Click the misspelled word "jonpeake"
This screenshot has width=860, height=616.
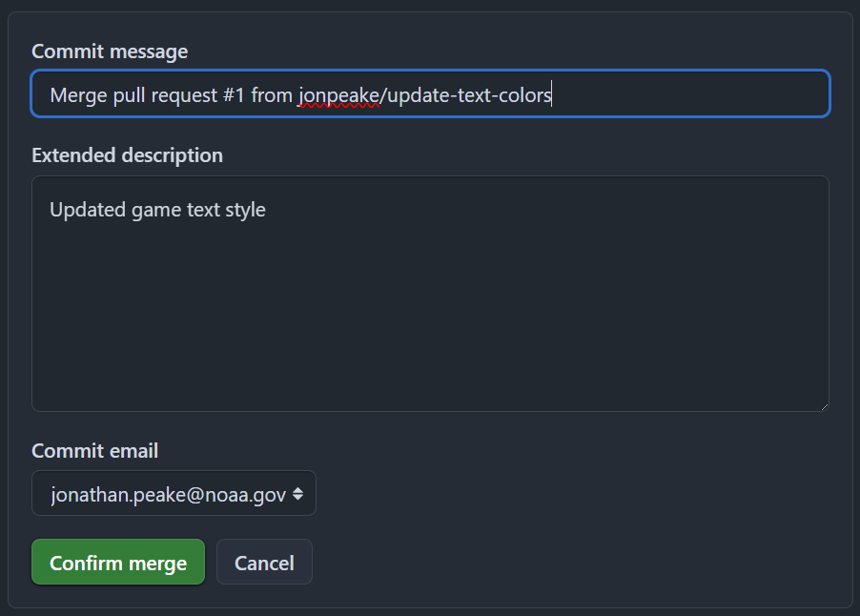[338, 95]
